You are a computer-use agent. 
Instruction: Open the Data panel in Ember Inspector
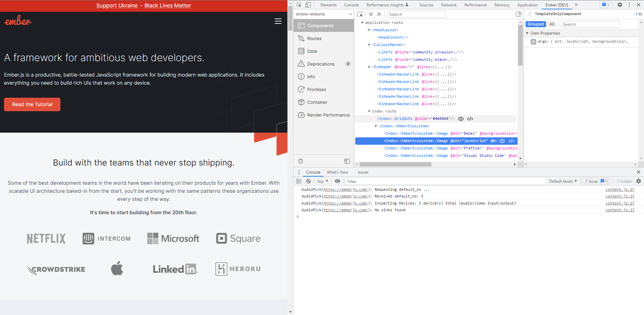point(312,51)
